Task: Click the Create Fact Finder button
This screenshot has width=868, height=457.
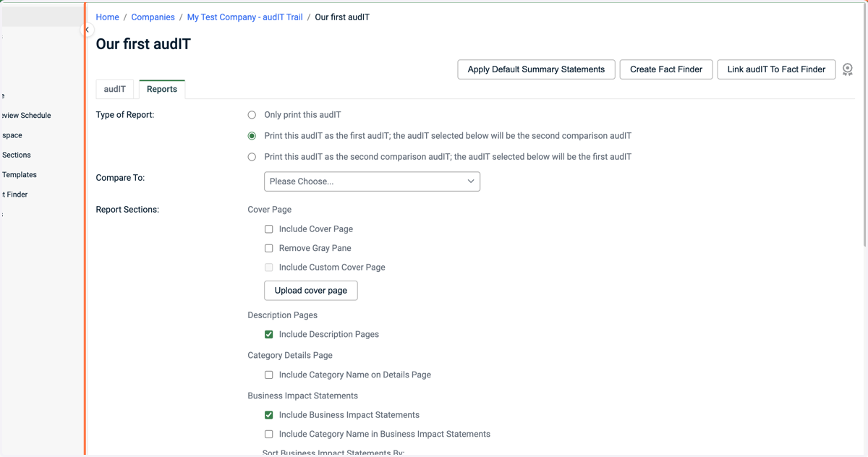Action: click(x=666, y=69)
